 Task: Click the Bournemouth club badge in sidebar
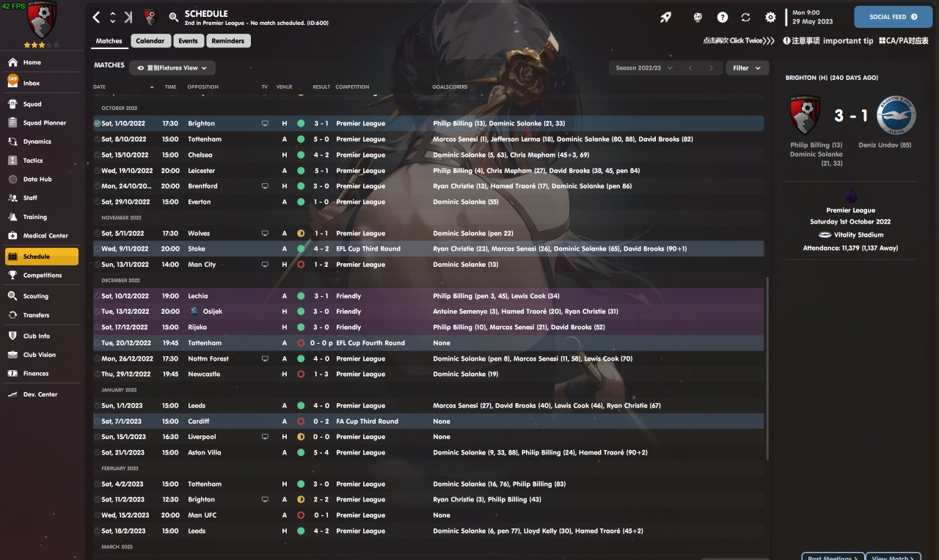[41, 21]
